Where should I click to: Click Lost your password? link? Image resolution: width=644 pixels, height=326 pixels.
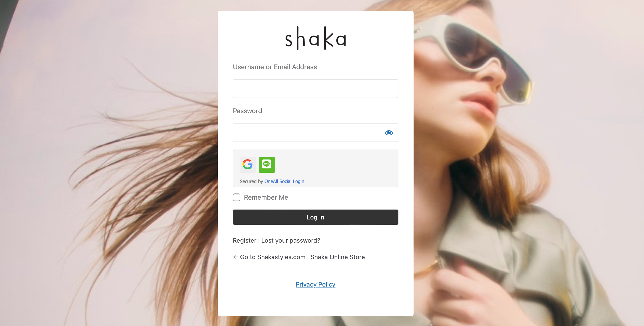[291, 240]
